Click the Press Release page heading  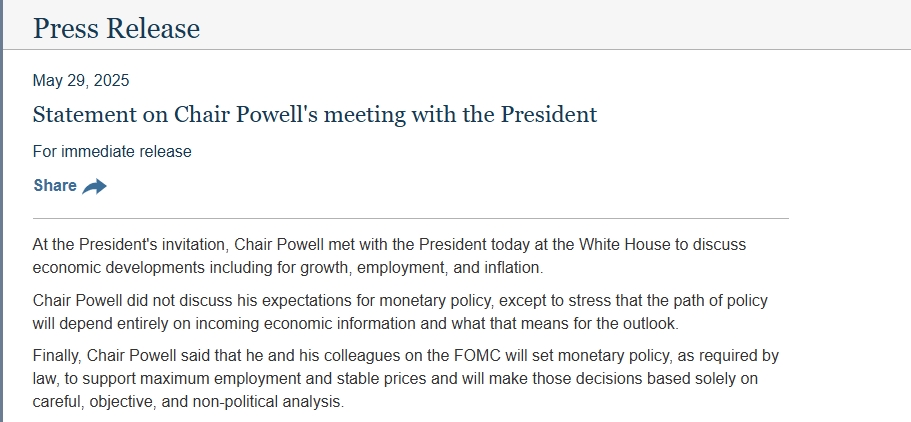tap(116, 28)
